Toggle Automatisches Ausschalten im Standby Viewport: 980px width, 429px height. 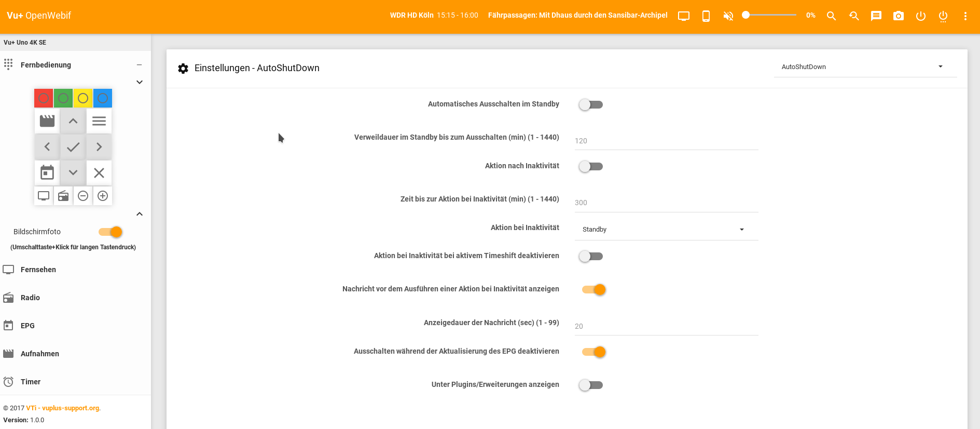point(591,104)
